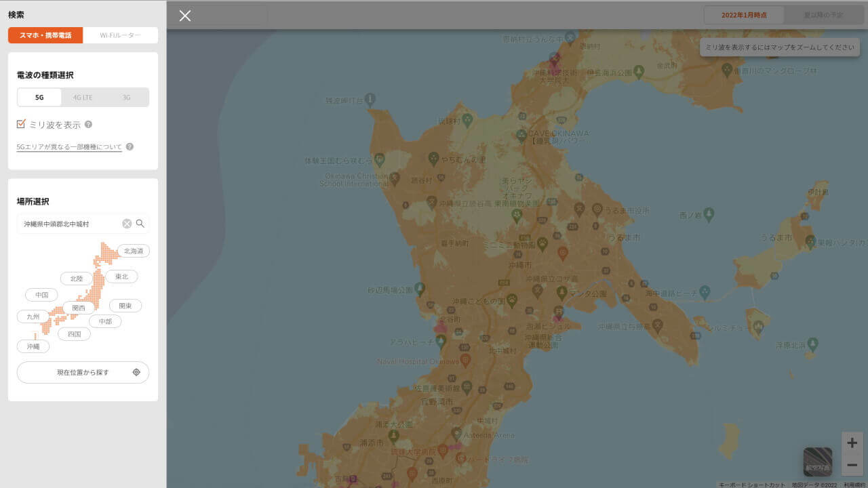
Task: Click the help icon next to the 5Gエリア link
Action: click(129, 146)
